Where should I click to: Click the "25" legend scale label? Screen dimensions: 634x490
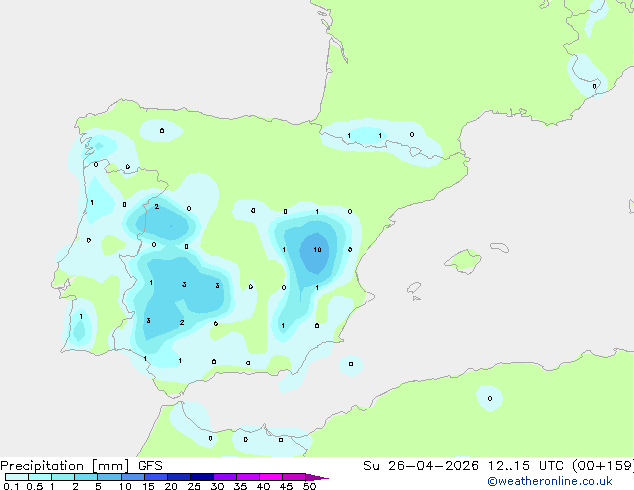[194, 486]
